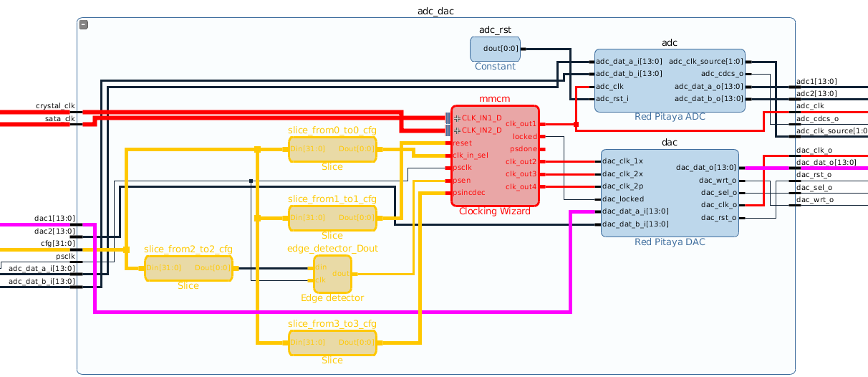
Task: Click the adc2[13:0] output port
Action: coord(817,94)
